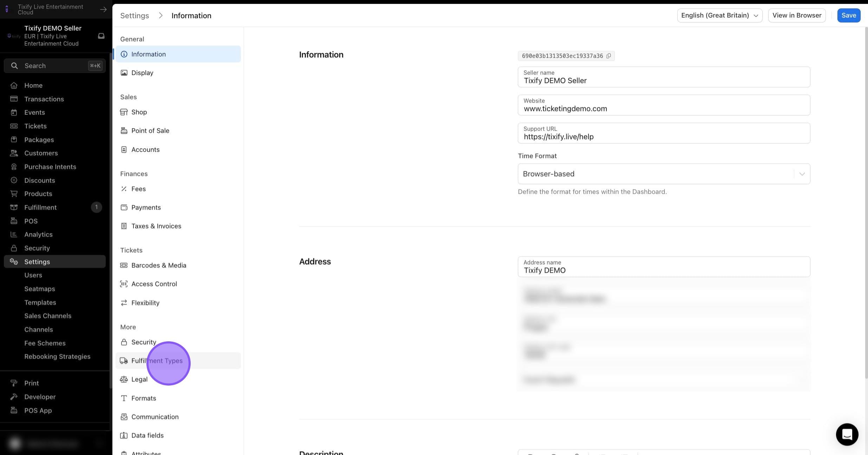Click the Settings breadcrumb link
This screenshot has width=868, height=455.
134,15
